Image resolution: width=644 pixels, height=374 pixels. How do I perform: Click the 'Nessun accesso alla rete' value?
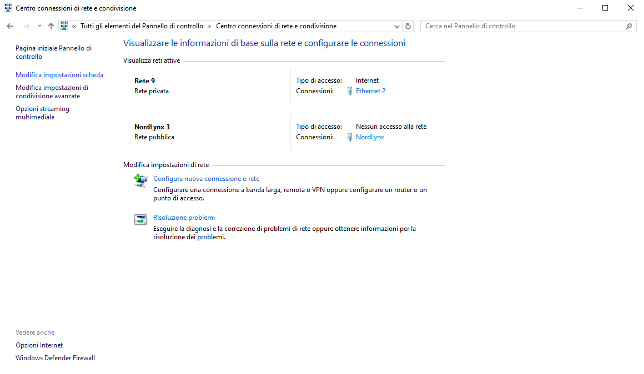point(391,126)
